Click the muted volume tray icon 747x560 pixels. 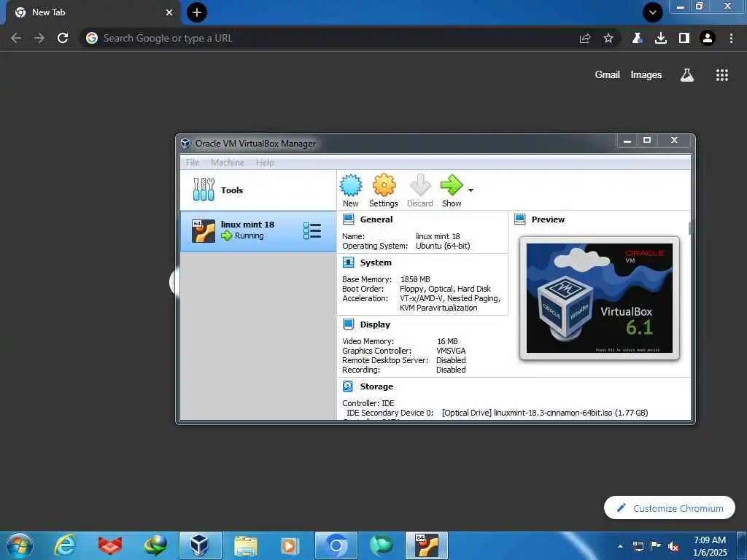click(x=673, y=546)
